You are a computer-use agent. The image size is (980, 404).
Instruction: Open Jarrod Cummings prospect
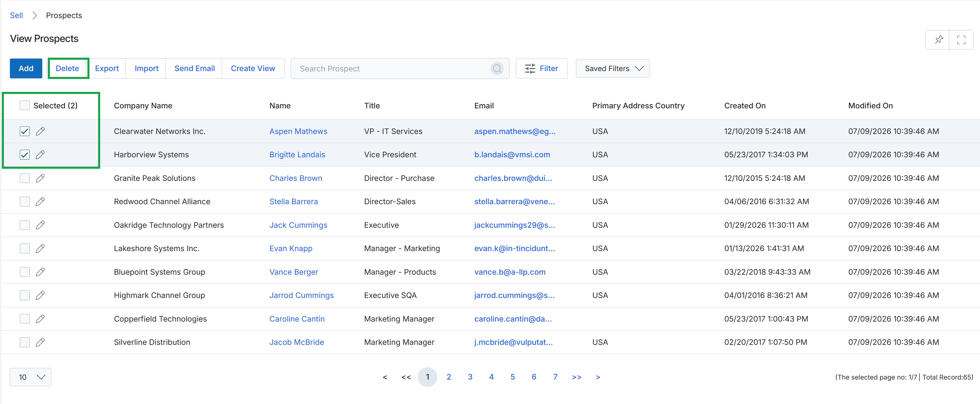[x=301, y=295]
